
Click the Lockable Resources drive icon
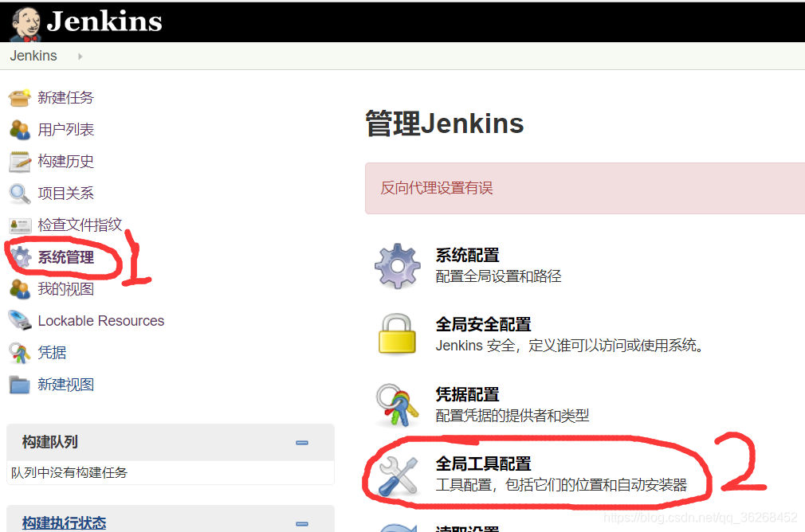19,321
